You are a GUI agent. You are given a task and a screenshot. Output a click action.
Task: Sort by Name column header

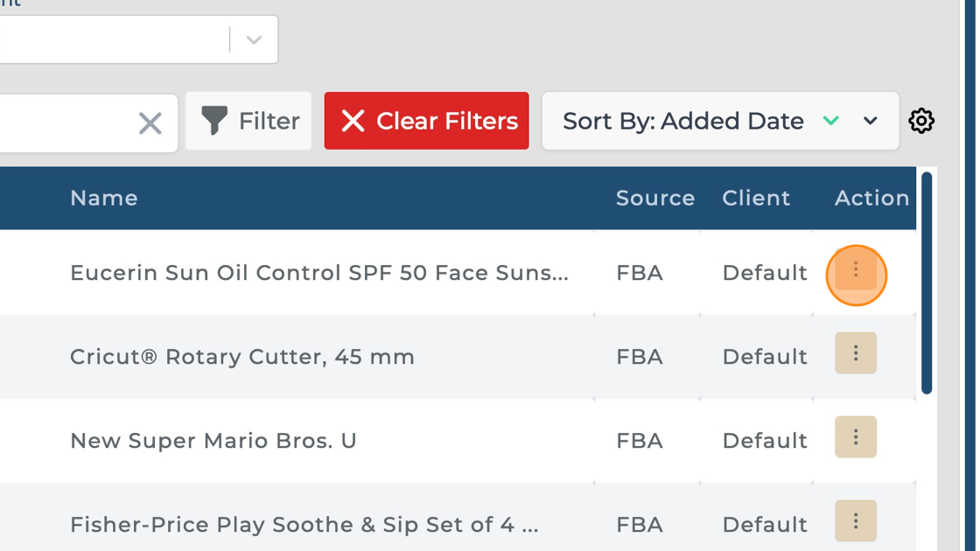tap(104, 199)
